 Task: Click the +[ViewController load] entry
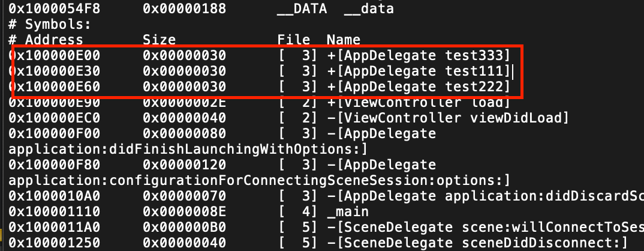pyautogui.click(x=419, y=103)
